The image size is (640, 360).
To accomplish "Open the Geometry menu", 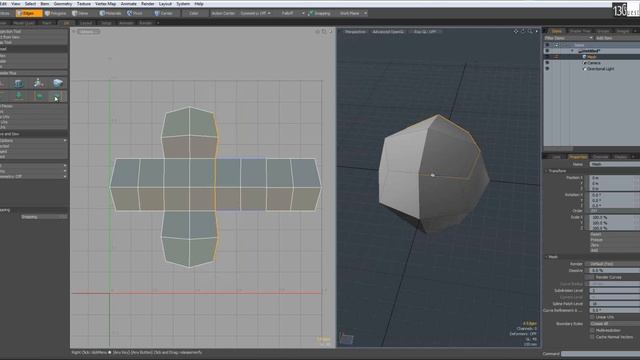I will point(63,4).
